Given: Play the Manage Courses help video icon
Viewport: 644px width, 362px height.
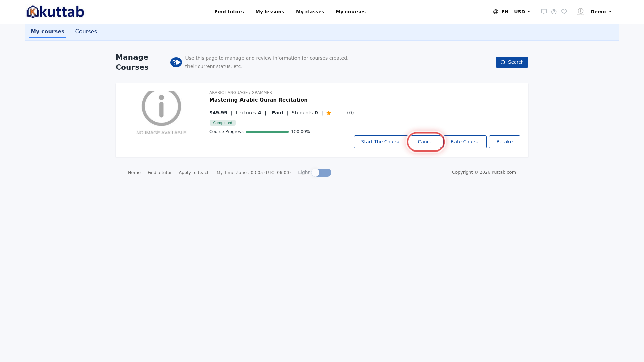Looking at the screenshot, I should [176, 62].
